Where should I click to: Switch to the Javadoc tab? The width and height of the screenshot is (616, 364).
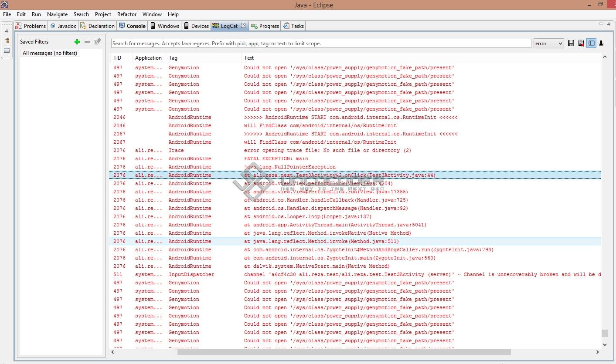pos(63,26)
